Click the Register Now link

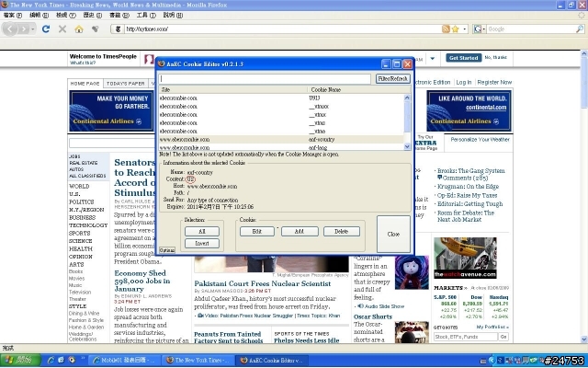pyautogui.click(x=494, y=82)
